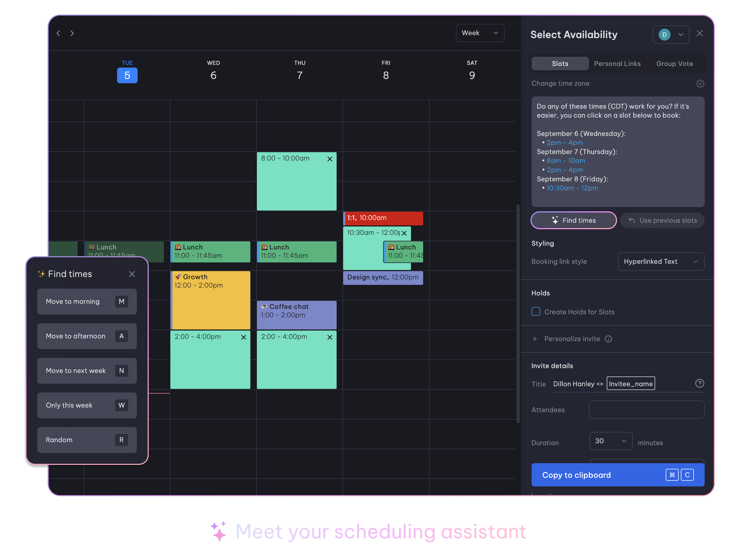Click info icon next to Personalize invite
This screenshot has width=736, height=560.
[x=608, y=339]
